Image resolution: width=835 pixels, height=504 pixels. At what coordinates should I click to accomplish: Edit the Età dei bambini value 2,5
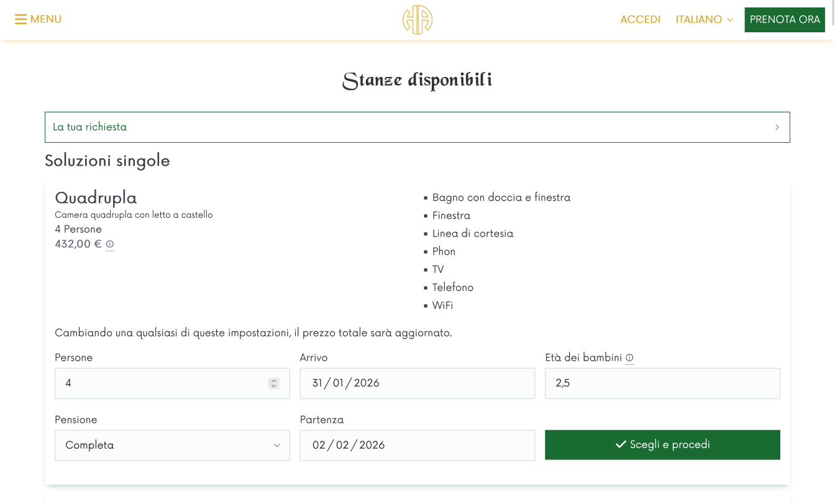pos(662,383)
